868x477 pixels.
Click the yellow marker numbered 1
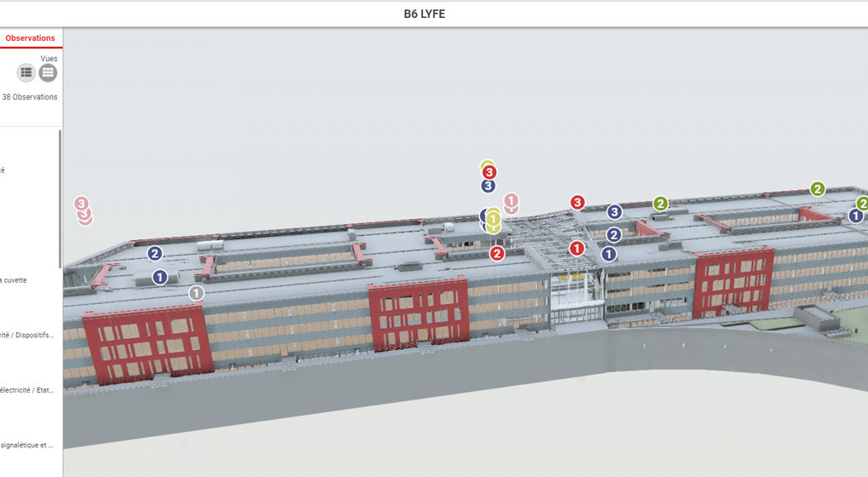tap(494, 220)
